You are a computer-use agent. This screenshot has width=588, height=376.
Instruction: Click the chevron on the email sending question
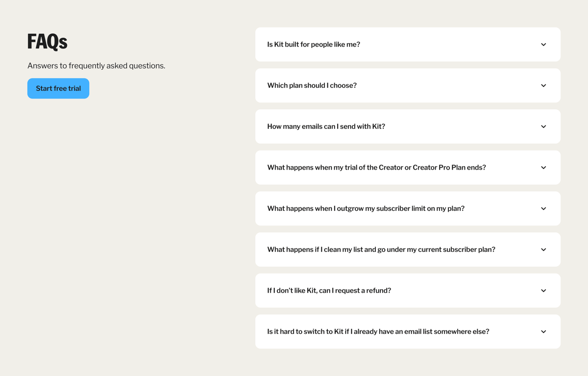coord(543,126)
